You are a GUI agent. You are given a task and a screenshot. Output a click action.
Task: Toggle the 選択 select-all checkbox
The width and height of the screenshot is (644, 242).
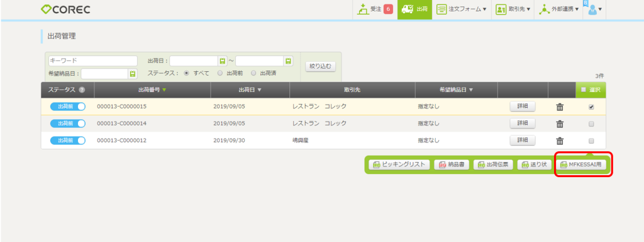pos(583,89)
